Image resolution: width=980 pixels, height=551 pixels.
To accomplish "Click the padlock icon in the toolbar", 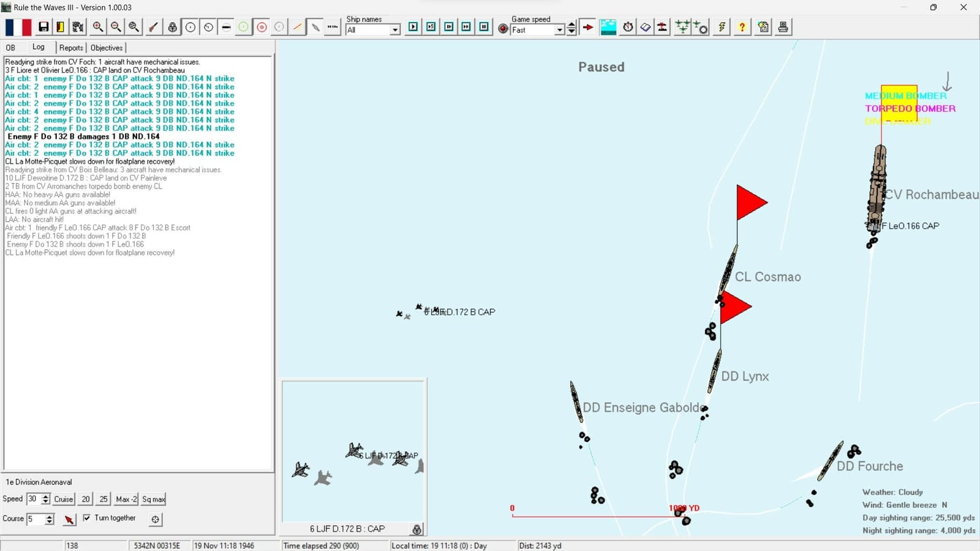I will tap(173, 27).
